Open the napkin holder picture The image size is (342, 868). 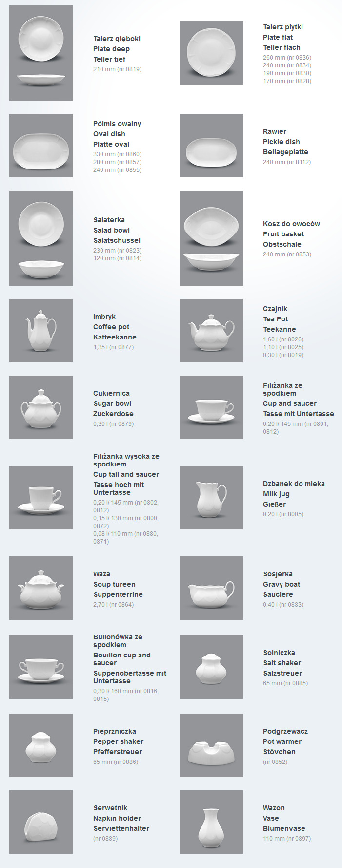(41, 822)
